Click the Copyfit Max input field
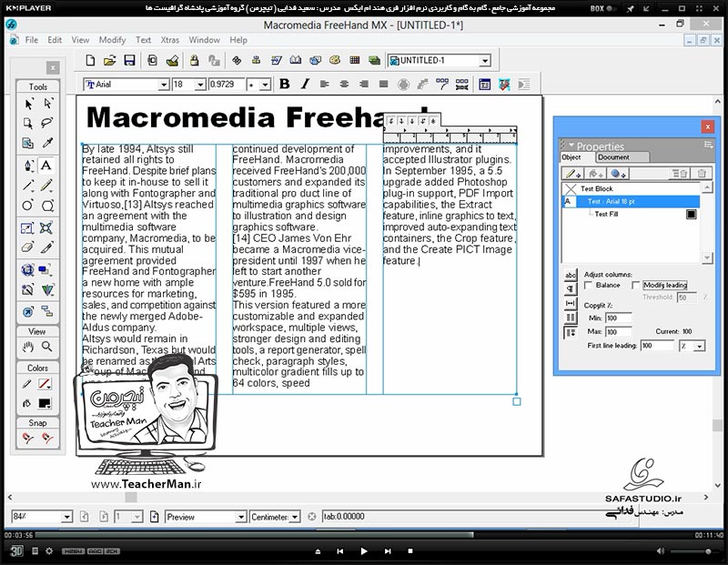The width and height of the screenshot is (728, 565). 619,332
